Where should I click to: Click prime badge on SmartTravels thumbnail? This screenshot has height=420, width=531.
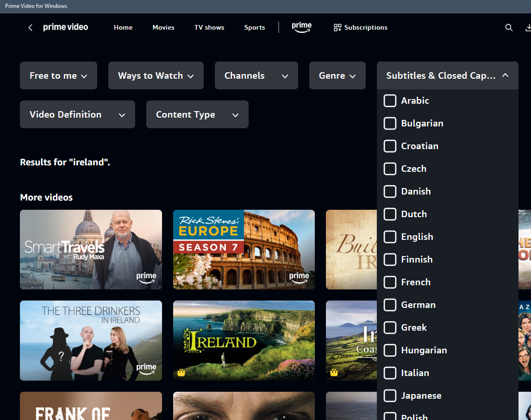click(x=146, y=278)
